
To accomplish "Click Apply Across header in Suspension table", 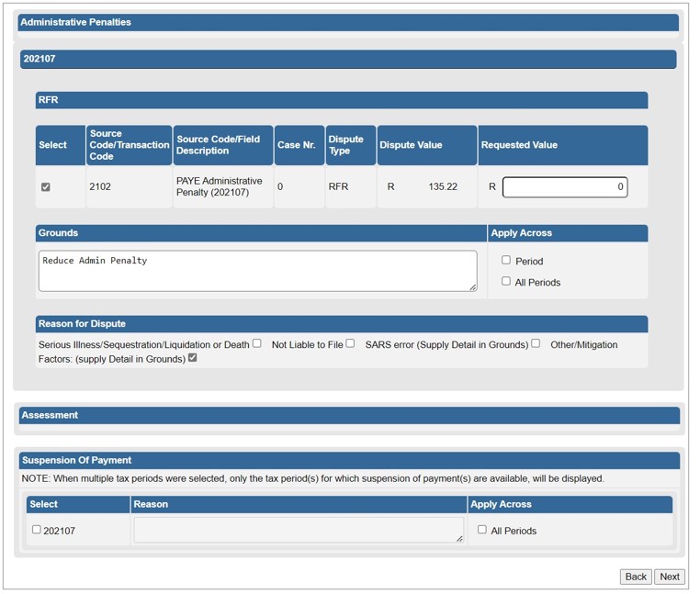I will [x=570, y=505].
